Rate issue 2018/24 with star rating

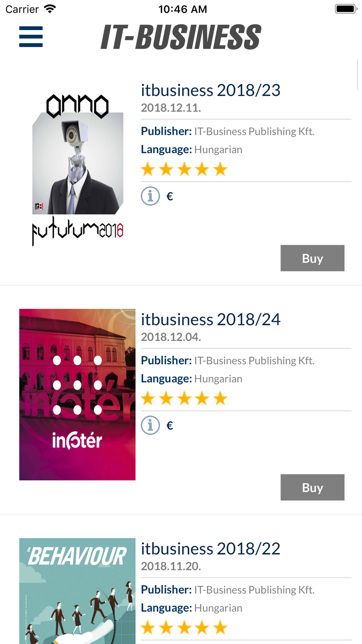coord(184,398)
